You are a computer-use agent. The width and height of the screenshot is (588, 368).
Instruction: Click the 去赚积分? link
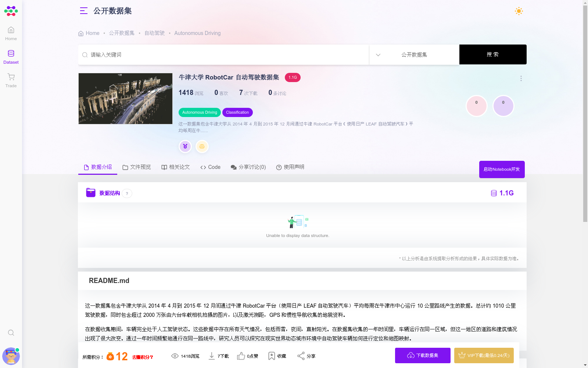(x=143, y=357)
